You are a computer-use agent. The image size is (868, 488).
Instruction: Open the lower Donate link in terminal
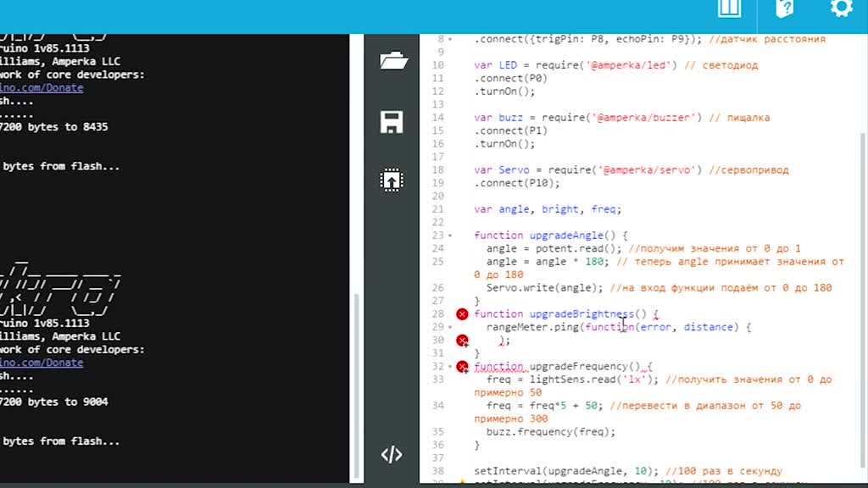(x=42, y=363)
